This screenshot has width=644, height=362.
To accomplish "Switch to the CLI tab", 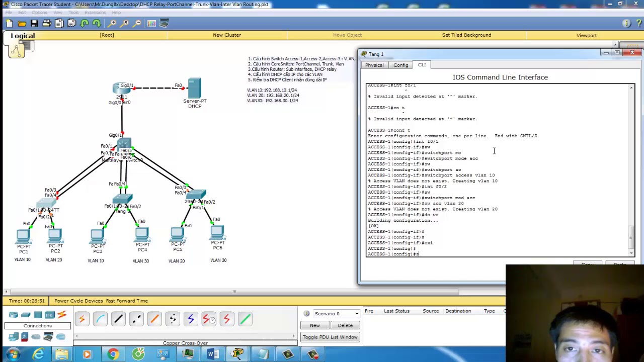I will coord(422,65).
